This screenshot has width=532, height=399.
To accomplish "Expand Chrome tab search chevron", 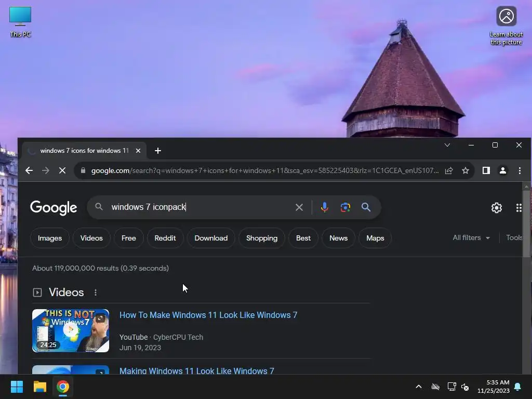I will (x=447, y=145).
